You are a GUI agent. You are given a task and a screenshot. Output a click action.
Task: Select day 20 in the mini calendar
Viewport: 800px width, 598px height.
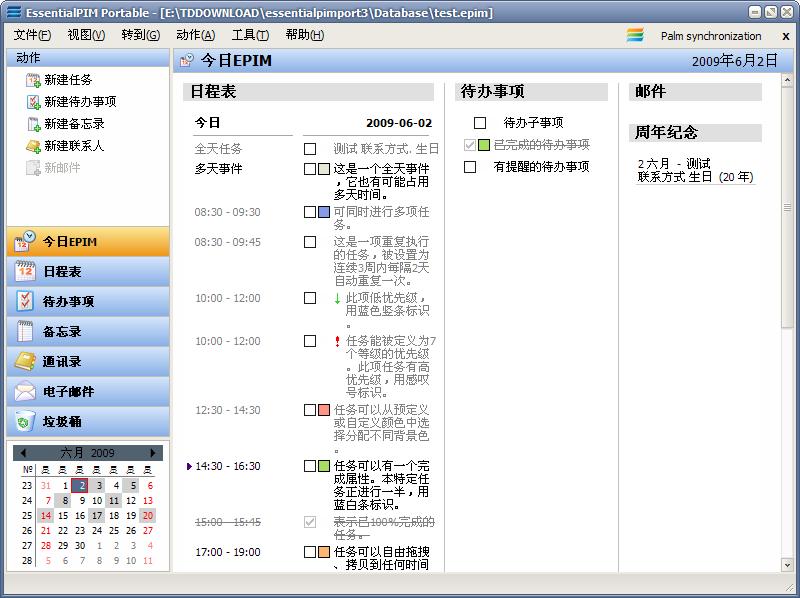[148, 516]
